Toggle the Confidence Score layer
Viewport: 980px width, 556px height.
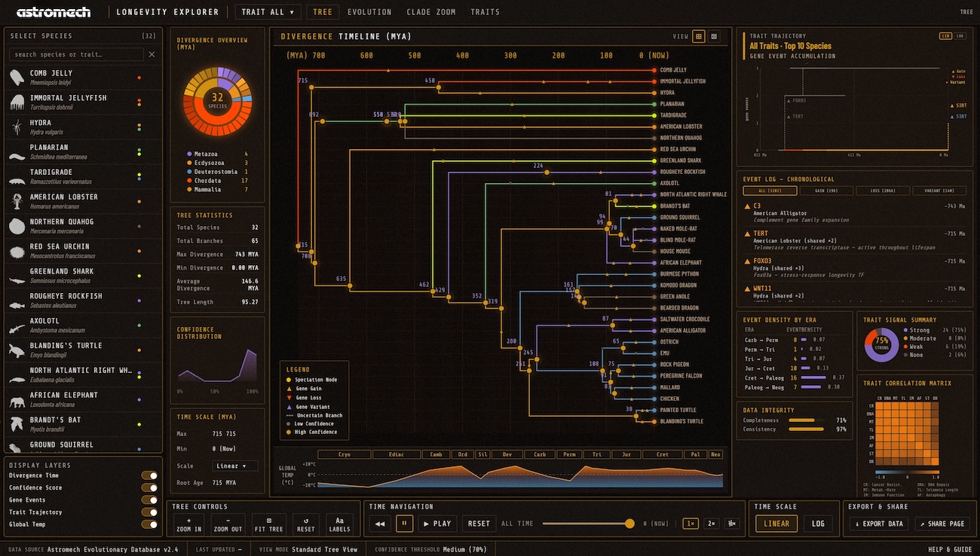point(149,487)
